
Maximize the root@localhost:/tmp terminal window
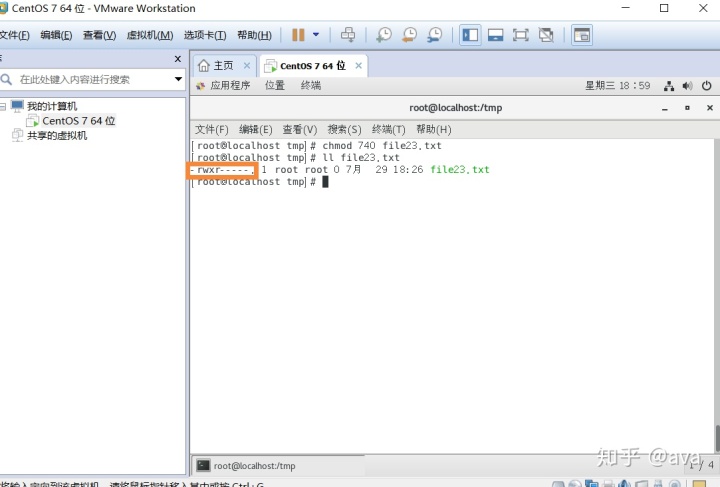687,108
